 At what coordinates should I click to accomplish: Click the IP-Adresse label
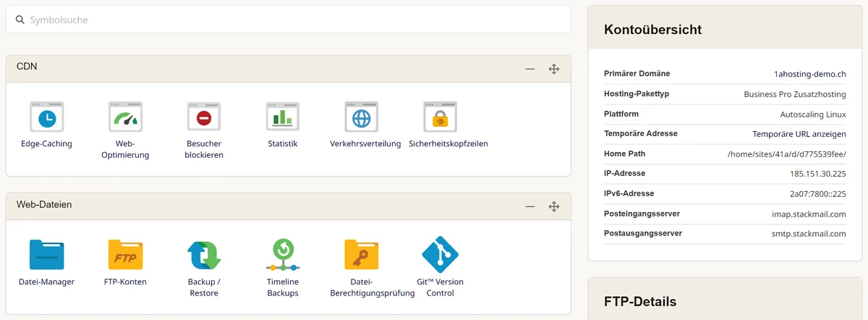(x=625, y=174)
